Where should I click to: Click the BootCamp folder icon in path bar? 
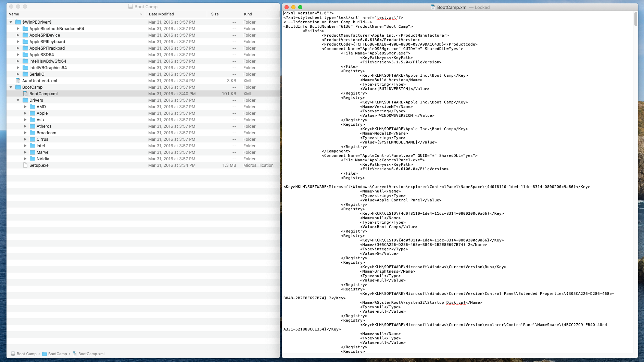click(45, 354)
